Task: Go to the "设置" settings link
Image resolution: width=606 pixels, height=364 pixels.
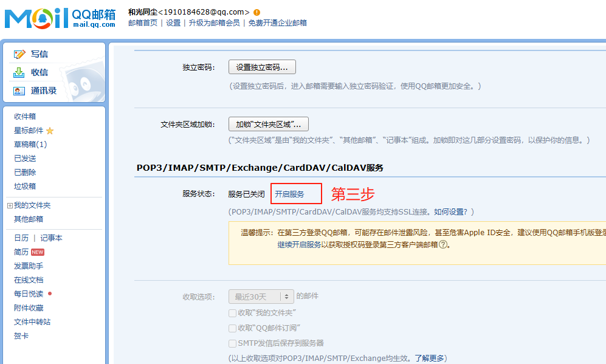Action: coord(173,23)
